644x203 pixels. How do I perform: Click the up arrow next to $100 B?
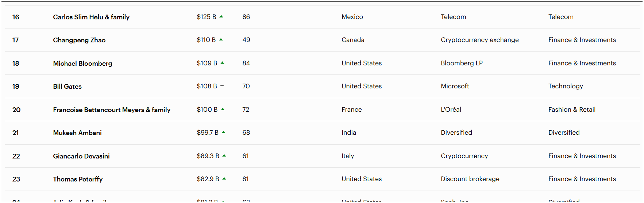223,109
